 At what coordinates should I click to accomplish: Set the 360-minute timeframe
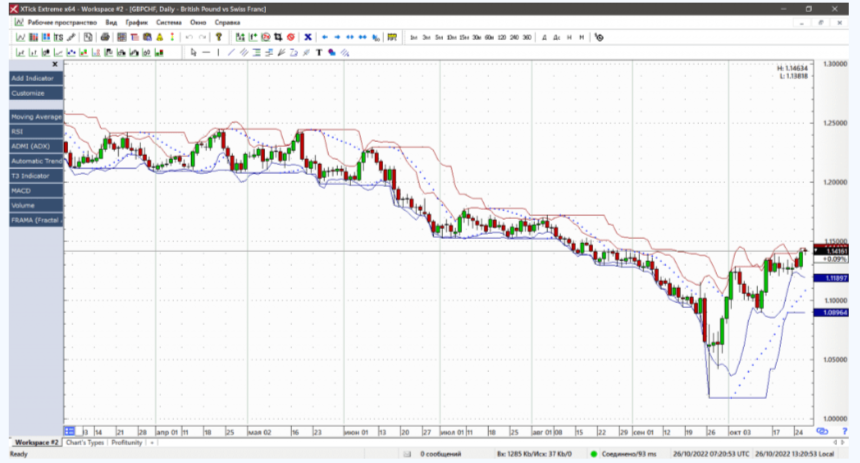[527, 37]
